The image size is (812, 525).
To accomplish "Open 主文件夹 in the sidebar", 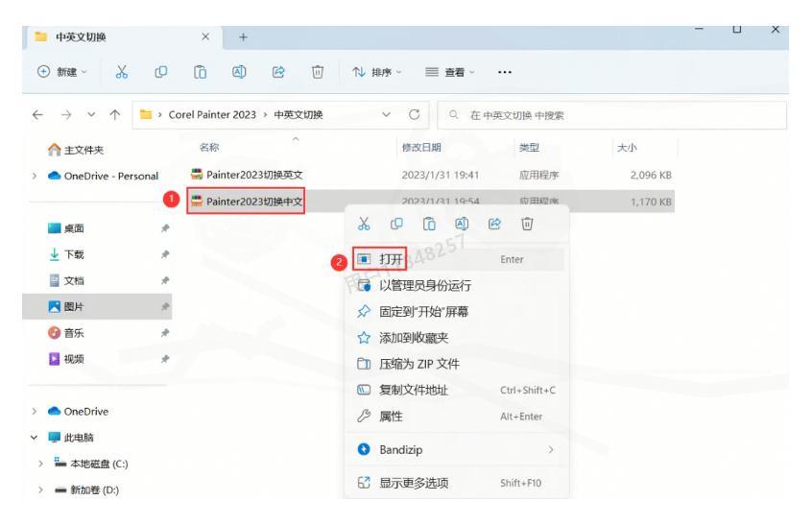I will point(76,150).
